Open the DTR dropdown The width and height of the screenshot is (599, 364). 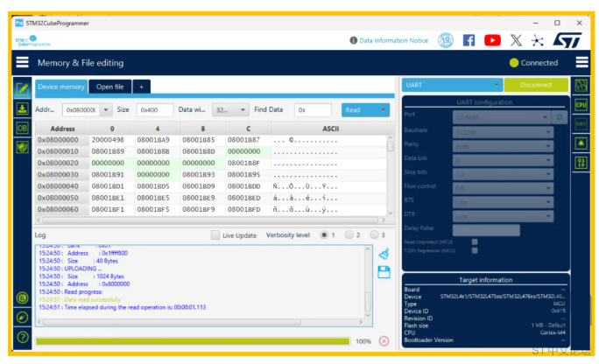(x=503, y=216)
